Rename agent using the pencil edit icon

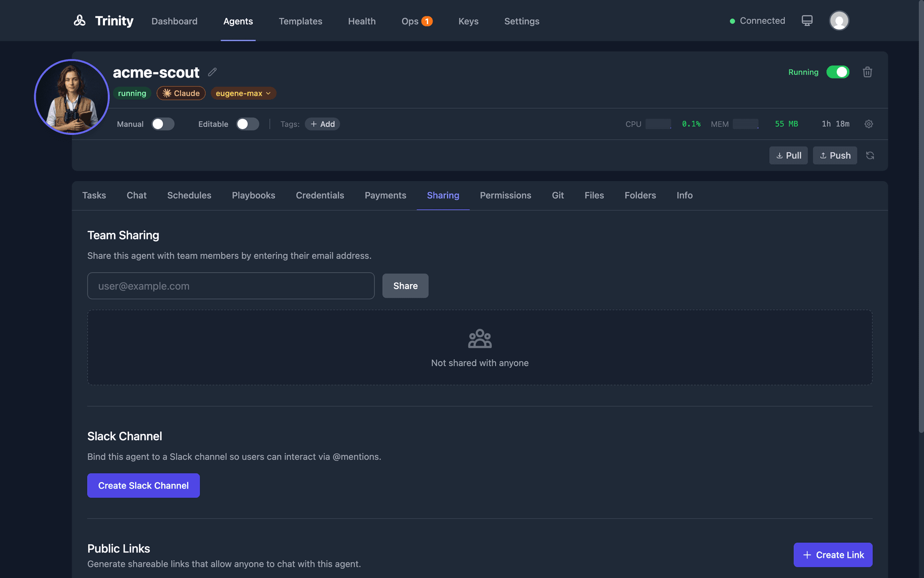click(212, 72)
